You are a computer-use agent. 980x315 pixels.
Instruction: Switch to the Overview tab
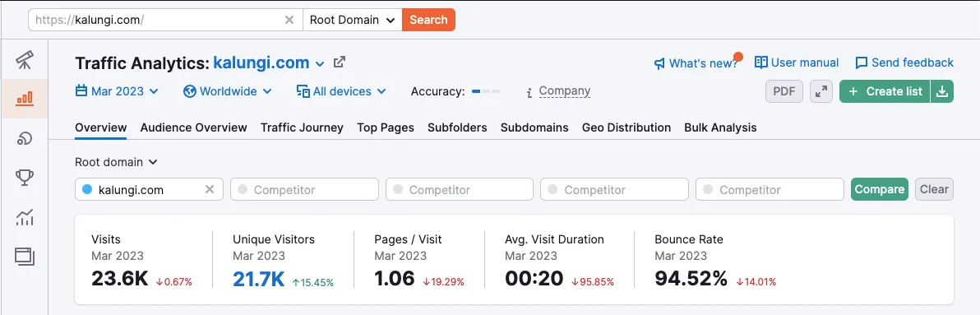tap(100, 127)
